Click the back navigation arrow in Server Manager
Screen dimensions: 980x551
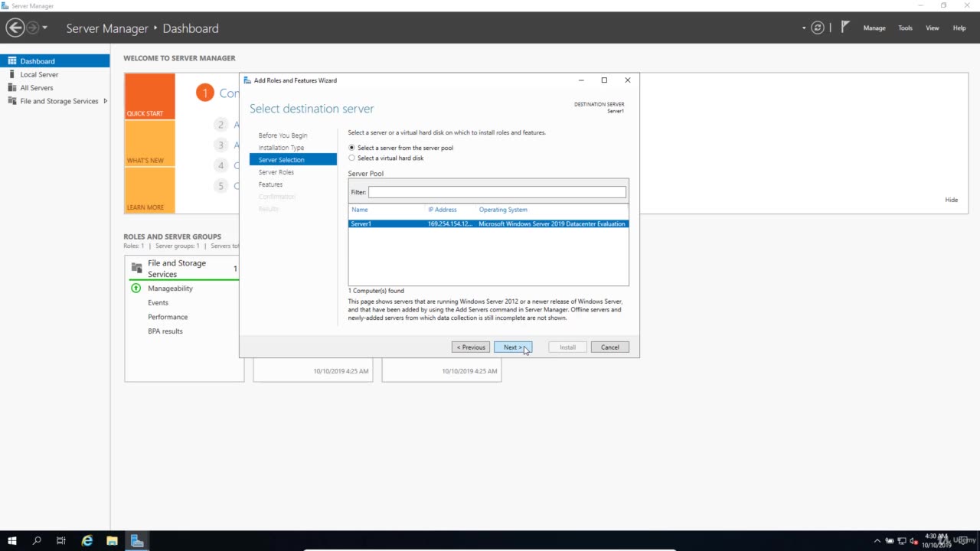(x=15, y=28)
